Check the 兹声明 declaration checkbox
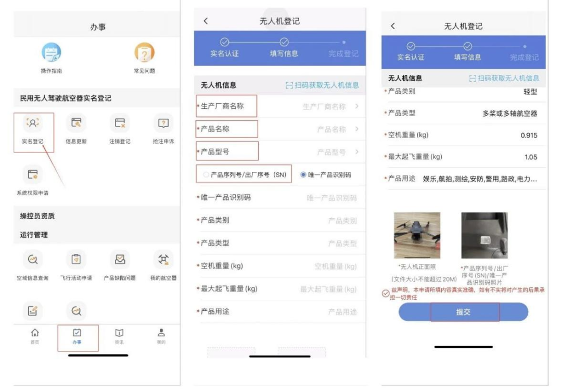The width and height of the screenshot is (562, 392). [x=386, y=294]
